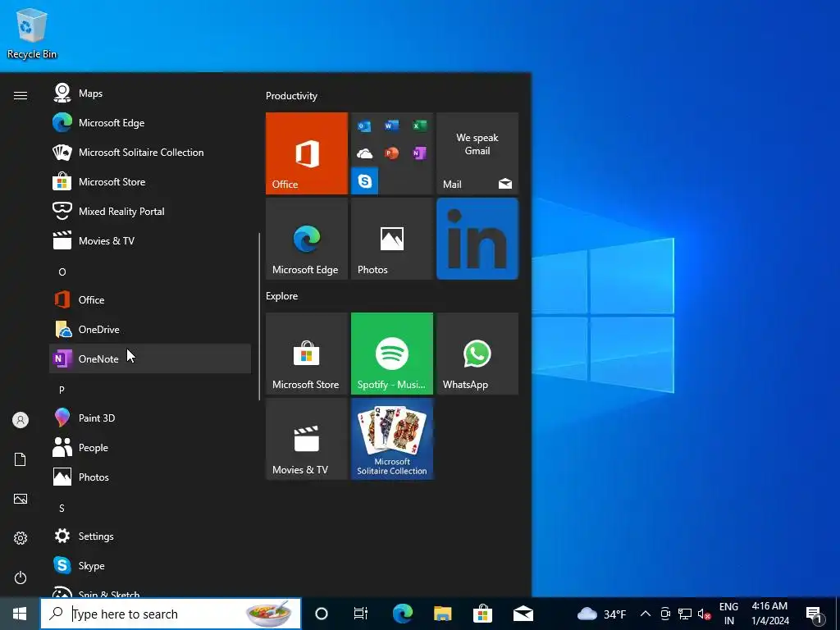The image size is (840, 630).
Task: Click the Office tile in Productivity
Action: 307,153
